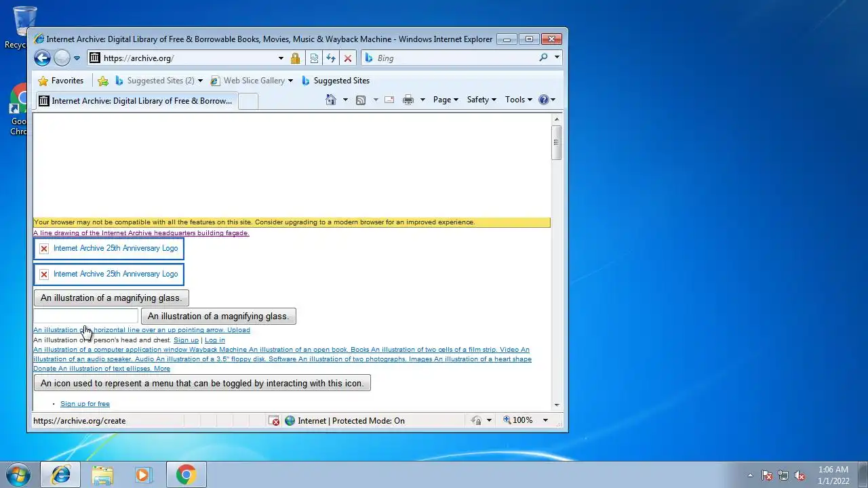The image size is (868, 488).
Task: Open the search provider dropdown arrow
Action: (557, 58)
